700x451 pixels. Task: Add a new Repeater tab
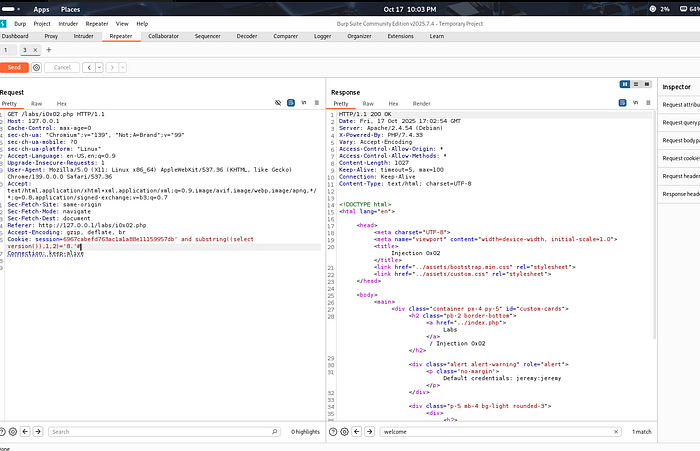pyautogui.click(x=49, y=50)
